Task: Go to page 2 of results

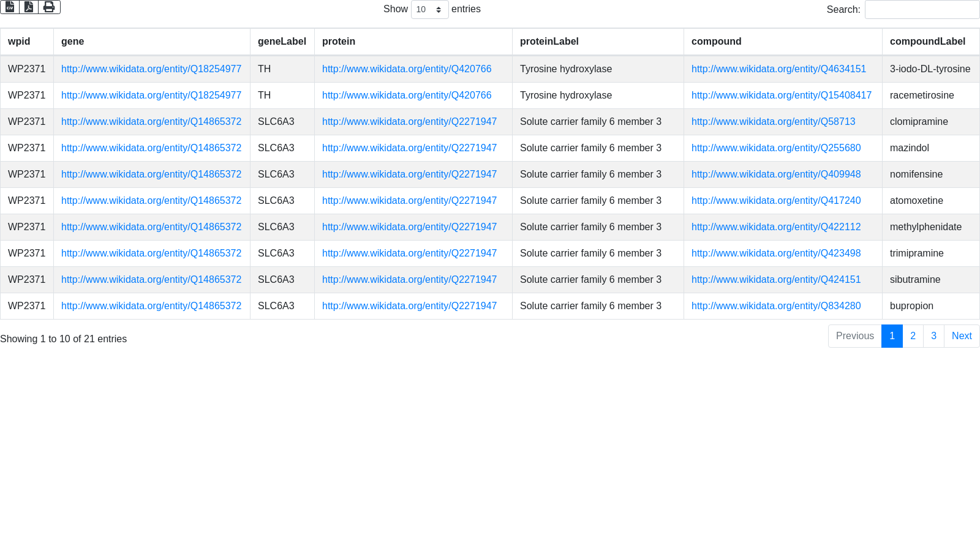Action: click(x=913, y=336)
